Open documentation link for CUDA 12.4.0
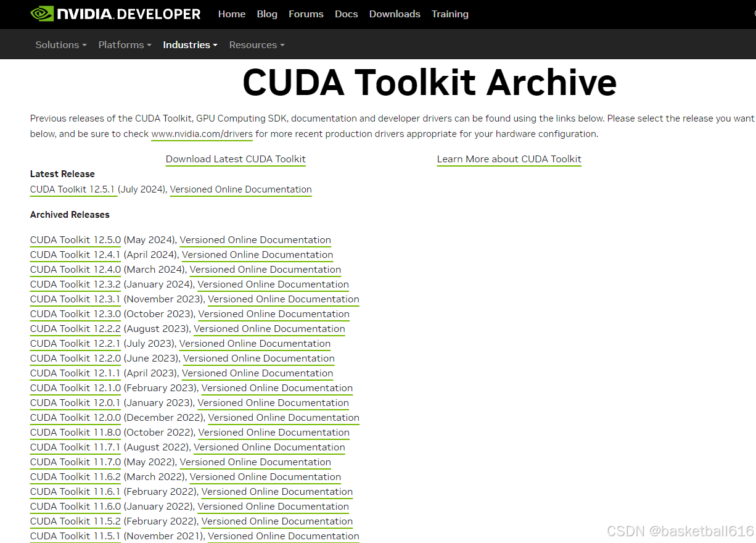The width and height of the screenshot is (756, 543). [265, 270]
